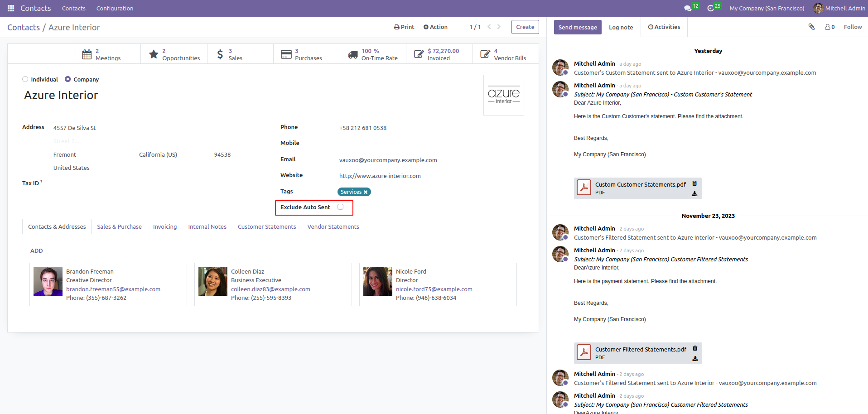Click ADD to add a contact

[x=37, y=250]
